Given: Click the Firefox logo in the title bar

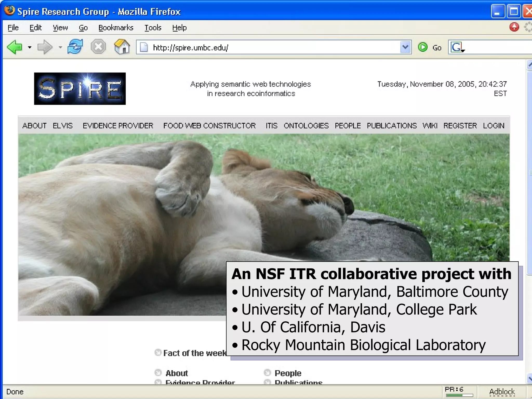Looking at the screenshot, I should pyautogui.click(x=10, y=11).
